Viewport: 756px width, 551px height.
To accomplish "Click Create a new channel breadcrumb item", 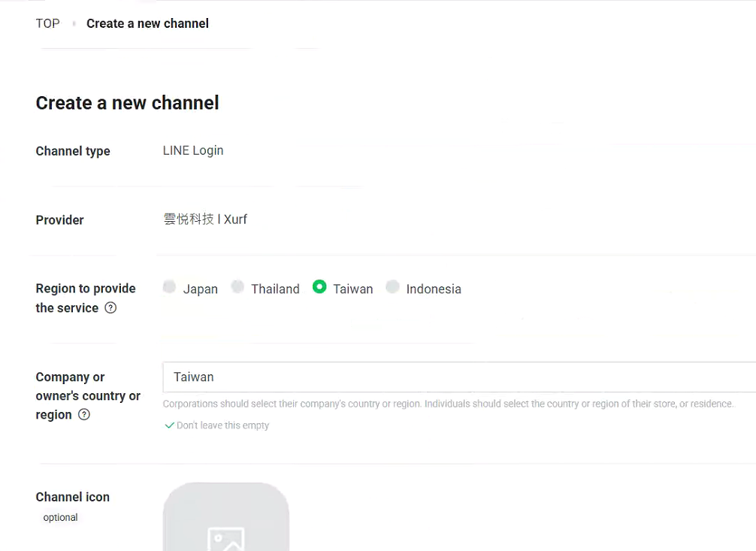I will point(147,23).
